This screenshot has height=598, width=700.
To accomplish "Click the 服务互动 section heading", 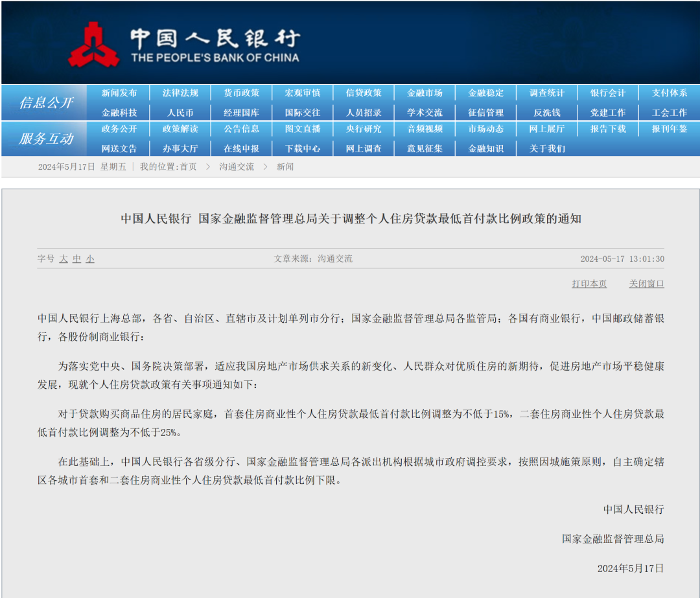I will [x=46, y=139].
